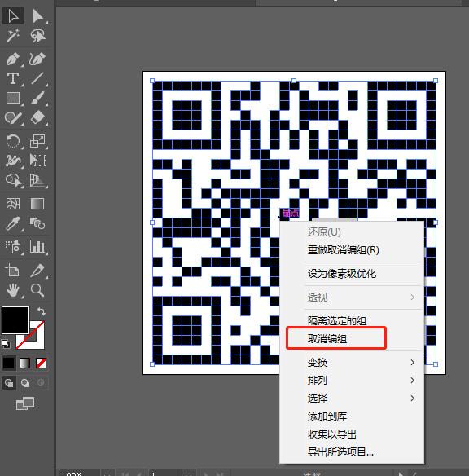
Task: Select the Free Transform tool
Action: click(x=37, y=161)
